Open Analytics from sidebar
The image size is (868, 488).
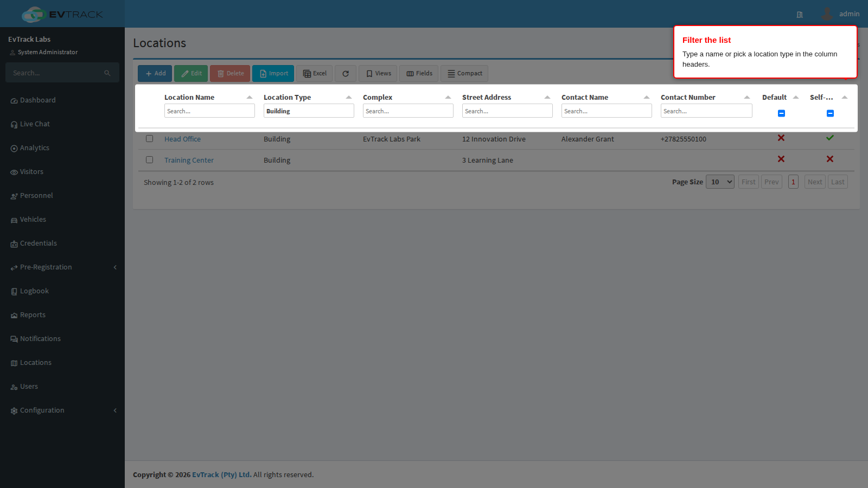click(x=62, y=148)
